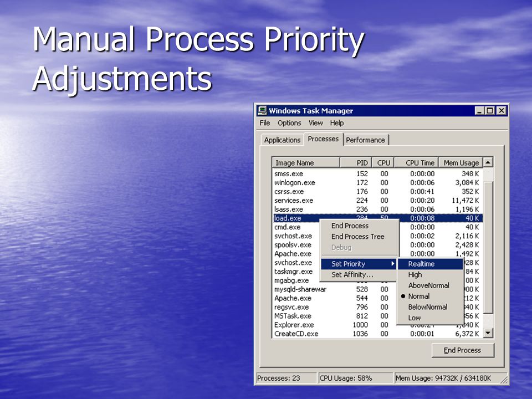Click the process list scroll up arrow

[x=488, y=162]
